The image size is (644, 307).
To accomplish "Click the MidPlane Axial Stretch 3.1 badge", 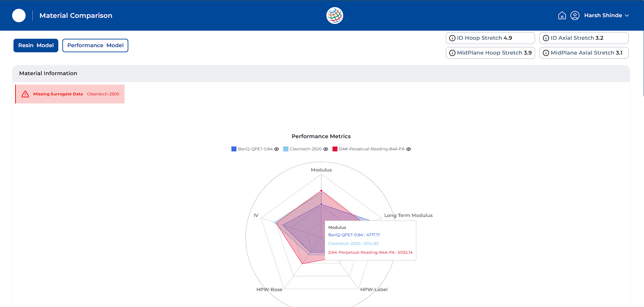I will pos(584,53).
